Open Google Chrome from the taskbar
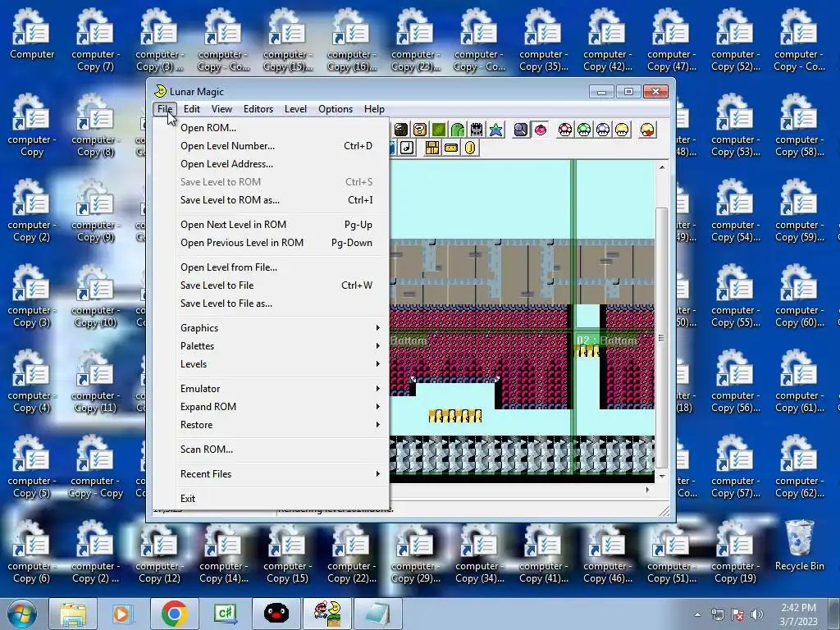Screen dimensions: 840x630 174,614
